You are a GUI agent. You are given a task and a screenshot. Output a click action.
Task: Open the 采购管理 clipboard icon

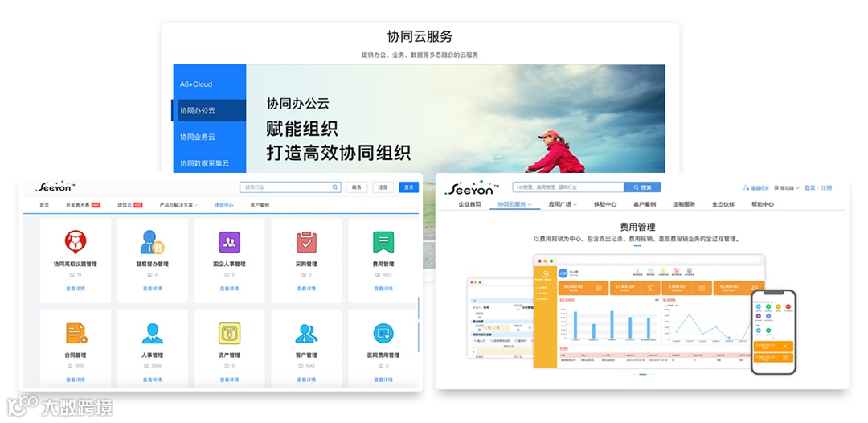tap(306, 242)
